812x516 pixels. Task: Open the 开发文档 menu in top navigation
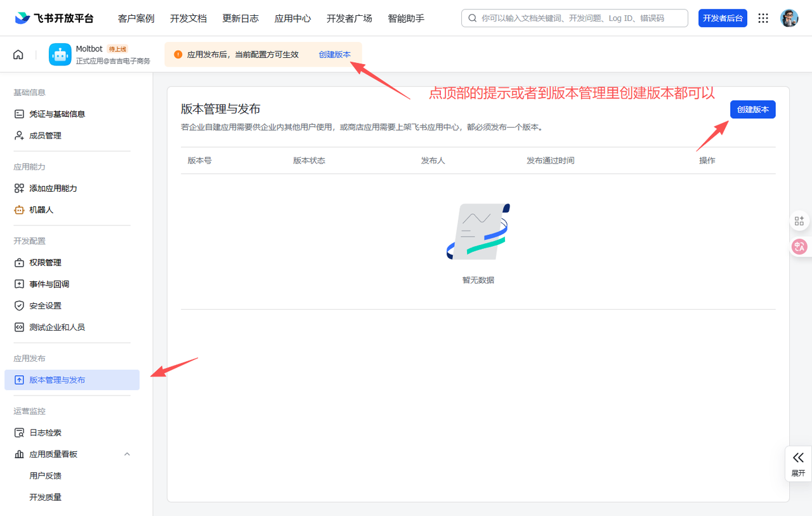coord(188,18)
